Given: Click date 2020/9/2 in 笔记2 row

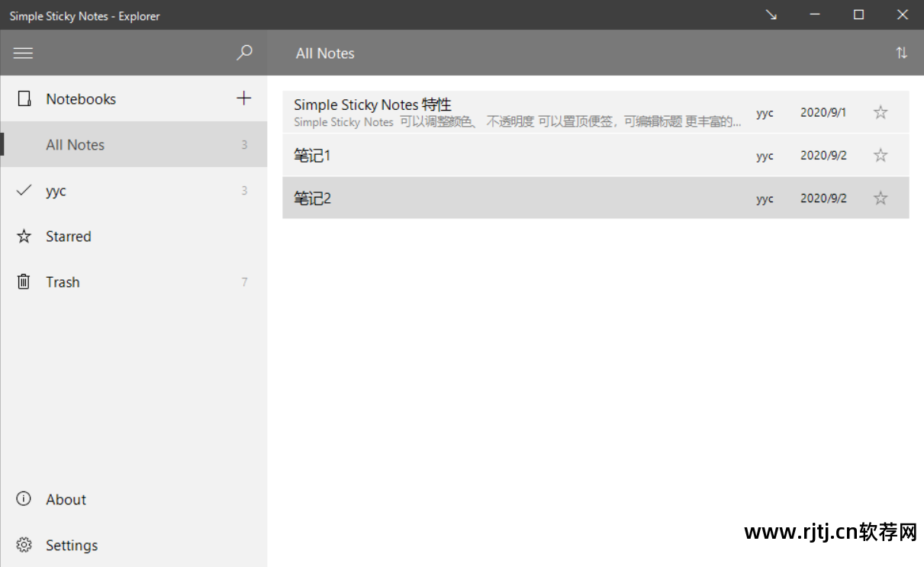Looking at the screenshot, I should coord(823,198).
